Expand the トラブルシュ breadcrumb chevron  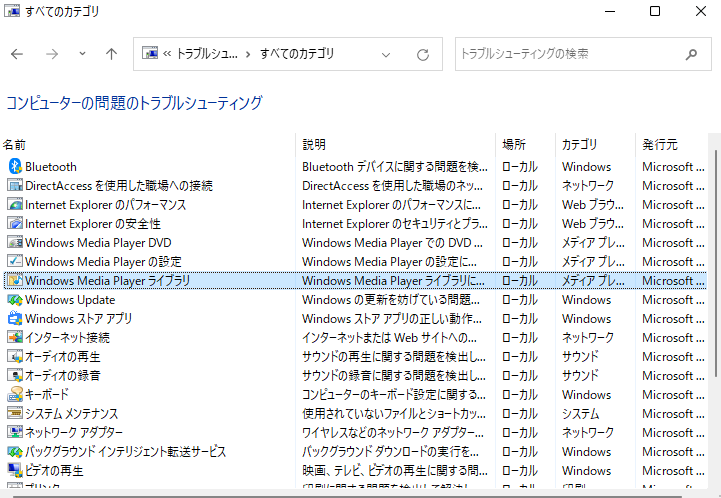249,54
